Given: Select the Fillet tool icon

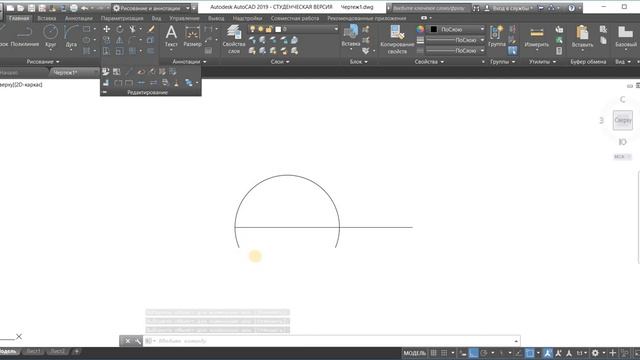Looking at the screenshot, I should tap(132, 40).
